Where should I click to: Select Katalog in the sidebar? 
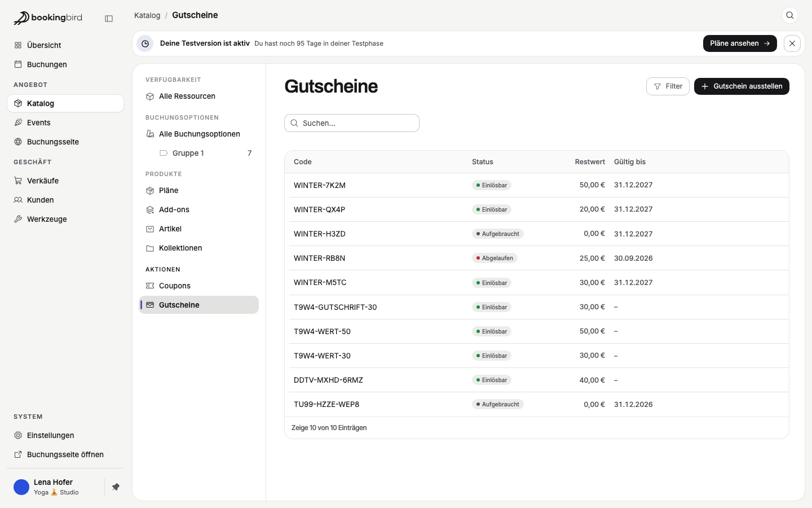pyautogui.click(x=65, y=103)
